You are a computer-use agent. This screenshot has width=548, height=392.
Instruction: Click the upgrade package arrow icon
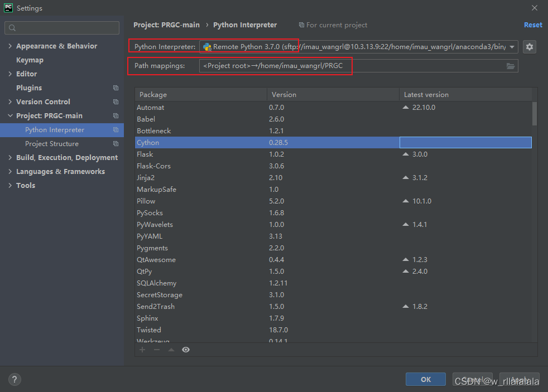click(171, 350)
